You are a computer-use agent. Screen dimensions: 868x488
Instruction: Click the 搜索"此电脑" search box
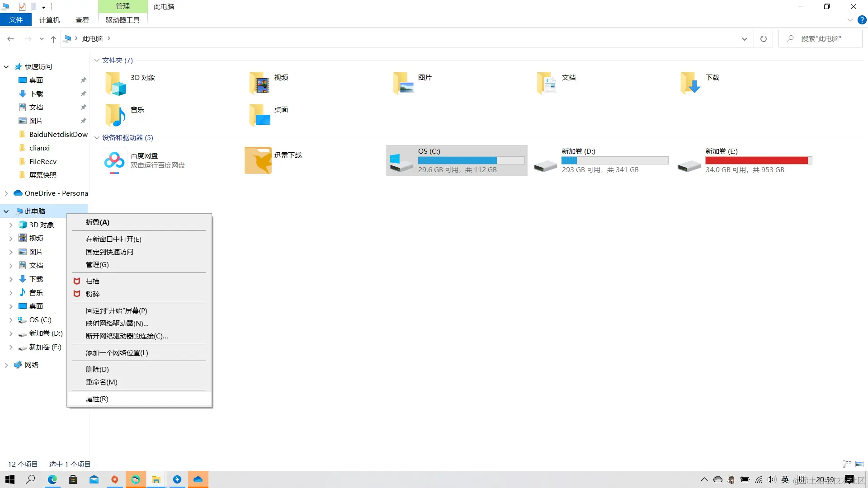point(821,39)
